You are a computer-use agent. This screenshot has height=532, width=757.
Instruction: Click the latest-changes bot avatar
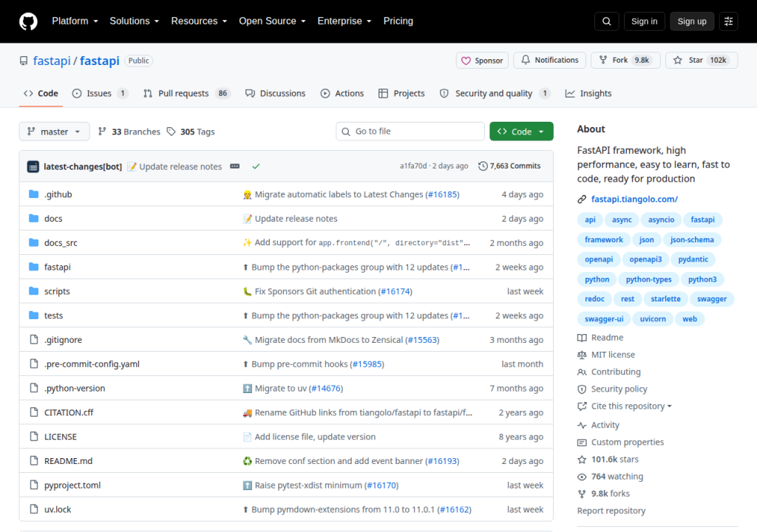33,166
